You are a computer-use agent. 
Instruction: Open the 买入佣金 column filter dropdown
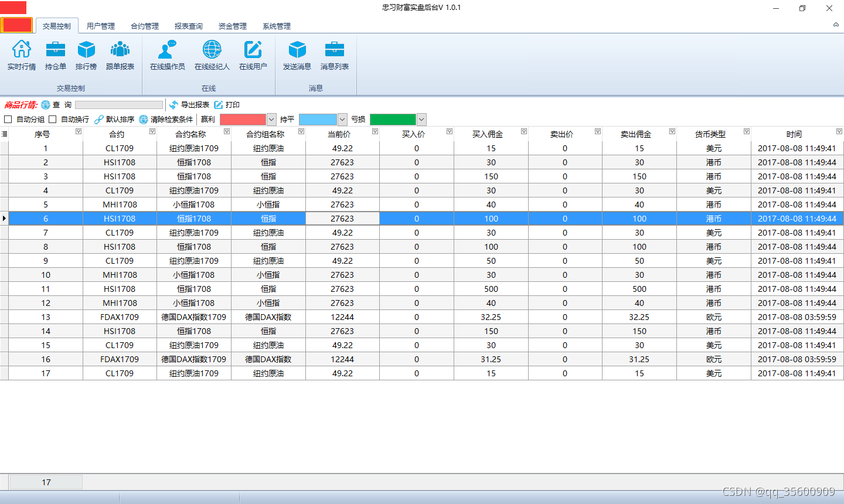click(x=524, y=131)
